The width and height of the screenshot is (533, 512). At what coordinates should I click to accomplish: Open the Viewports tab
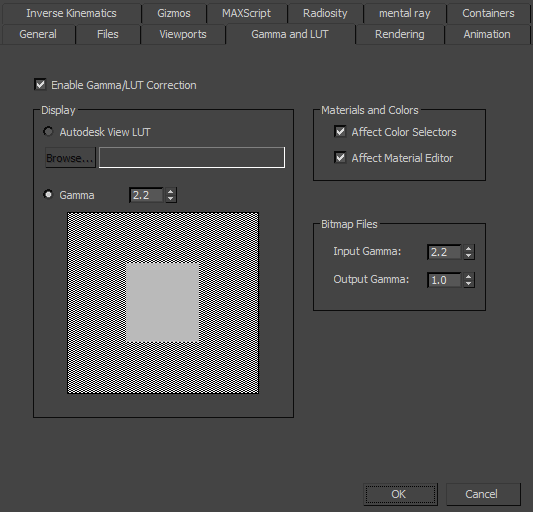pyautogui.click(x=183, y=34)
